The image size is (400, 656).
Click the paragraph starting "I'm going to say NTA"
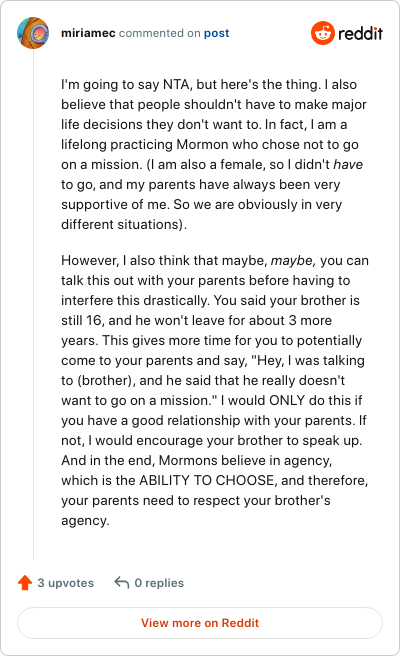click(x=214, y=154)
